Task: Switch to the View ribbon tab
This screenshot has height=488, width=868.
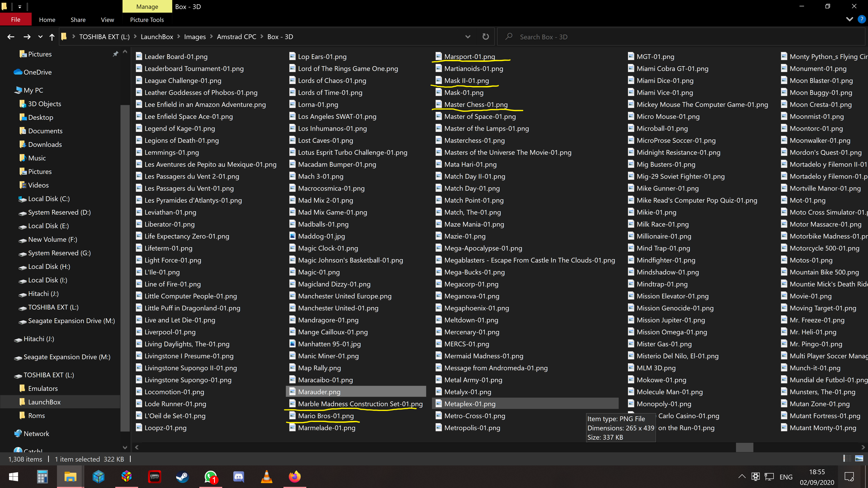Action: (107, 19)
